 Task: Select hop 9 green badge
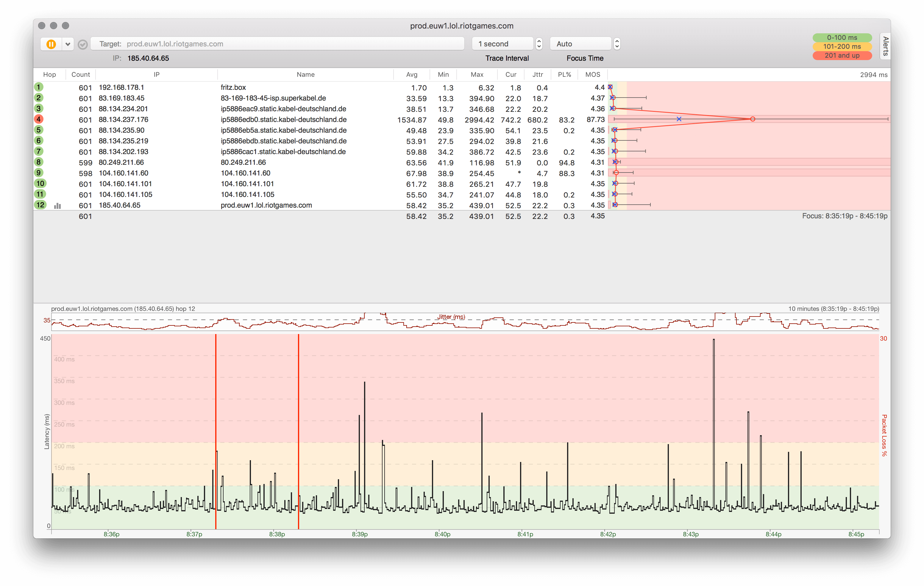(x=39, y=173)
